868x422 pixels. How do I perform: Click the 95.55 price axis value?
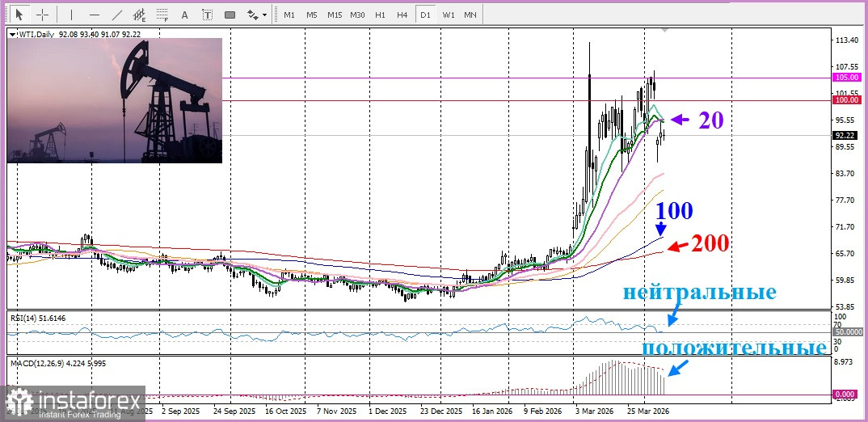(847, 120)
